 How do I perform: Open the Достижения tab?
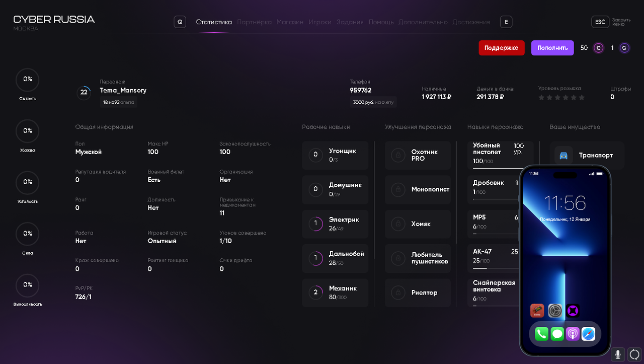471,22
